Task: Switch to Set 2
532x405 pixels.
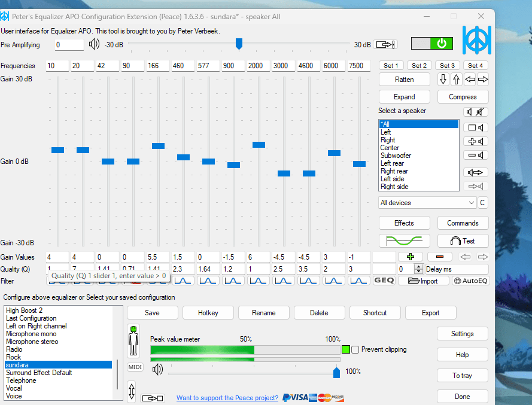Action: [419, 65]
